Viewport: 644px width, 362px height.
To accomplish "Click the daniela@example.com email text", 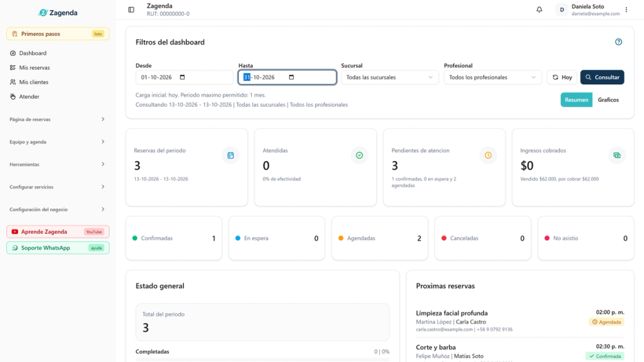I will pos(596,14).
